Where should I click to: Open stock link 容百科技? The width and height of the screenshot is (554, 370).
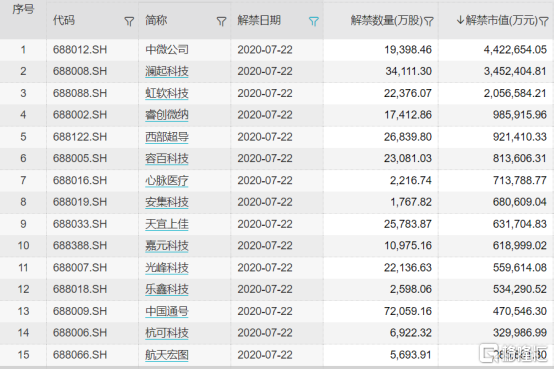click(167, 158)
